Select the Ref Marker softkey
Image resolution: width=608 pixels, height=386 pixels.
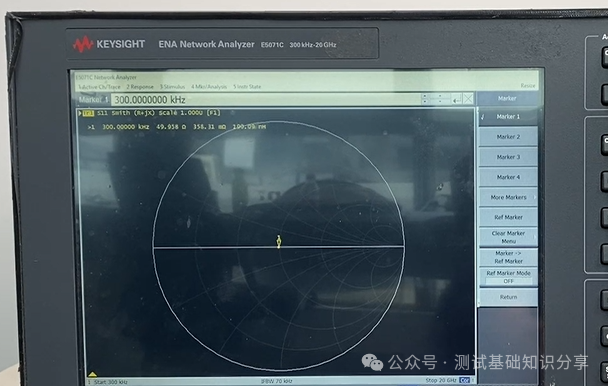[x=508, y=217]
